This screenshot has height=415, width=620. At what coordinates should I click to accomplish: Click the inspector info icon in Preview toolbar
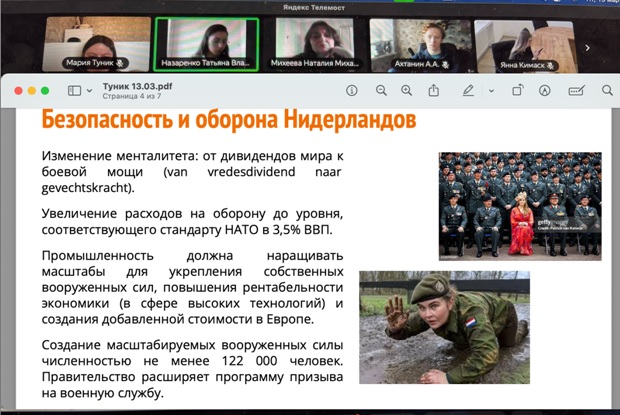(351, 91)
